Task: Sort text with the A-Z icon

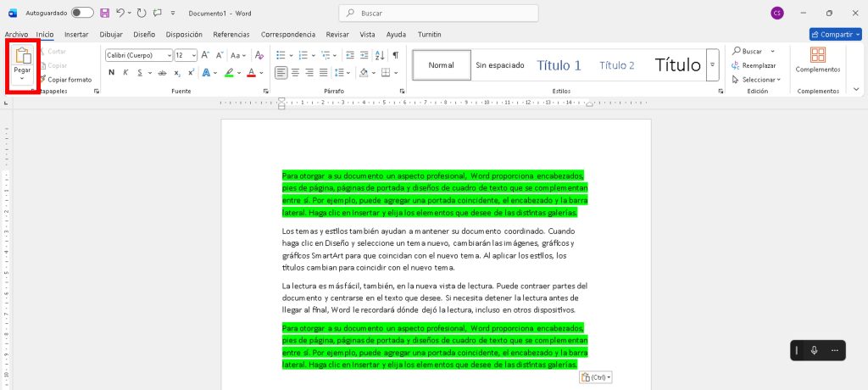Action: tap(378, 55)
